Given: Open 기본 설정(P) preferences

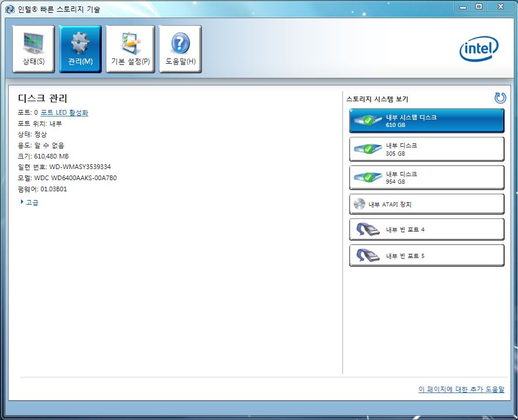Looking at the screenshot, I should click(130, 49).
